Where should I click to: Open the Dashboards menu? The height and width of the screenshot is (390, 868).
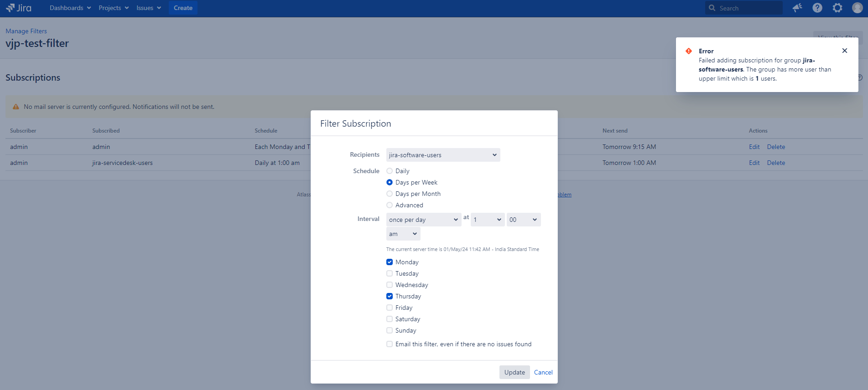(x=70, y=8)
